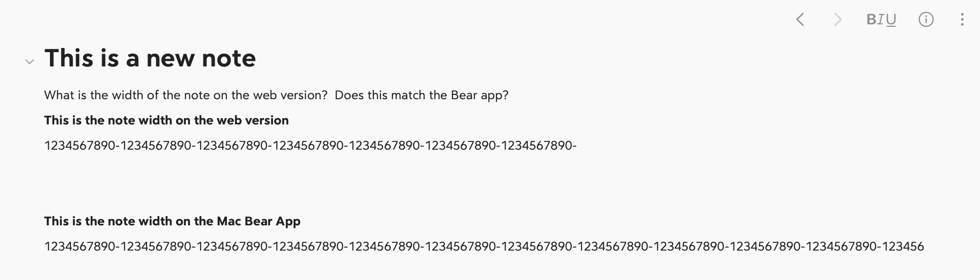Show the note info panel
980x280 pixels.
(x=926, y=19)
